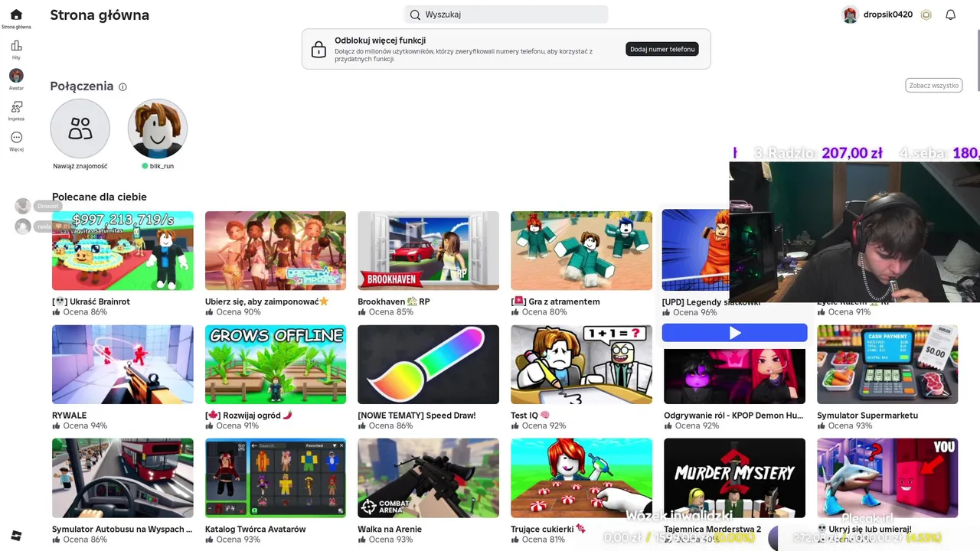
Task: Click the Strona główna page heading
Action: pyautogui.click(x=100, y=15)
